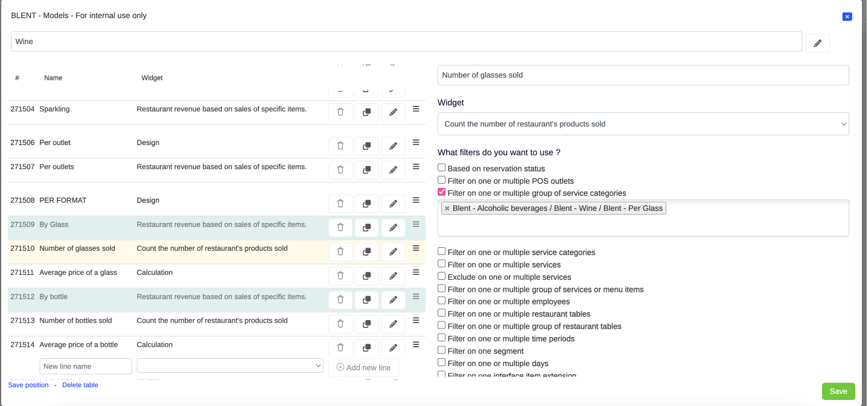Remove the Blent Per Glass category tag

pyautogui.click(x=447, y=208)
